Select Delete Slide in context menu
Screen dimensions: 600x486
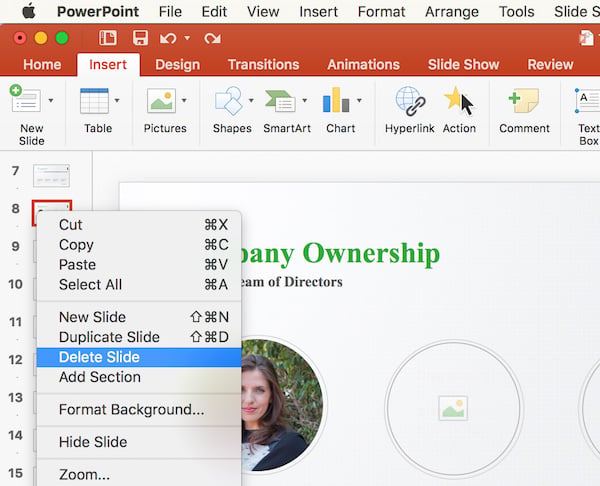139,357
